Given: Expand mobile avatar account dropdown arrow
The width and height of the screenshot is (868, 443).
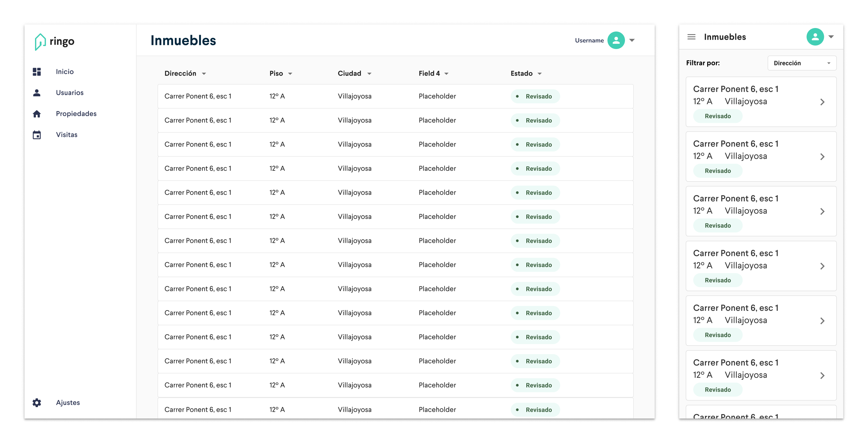Looking at the screenshot, I should [x=831, y=37].
